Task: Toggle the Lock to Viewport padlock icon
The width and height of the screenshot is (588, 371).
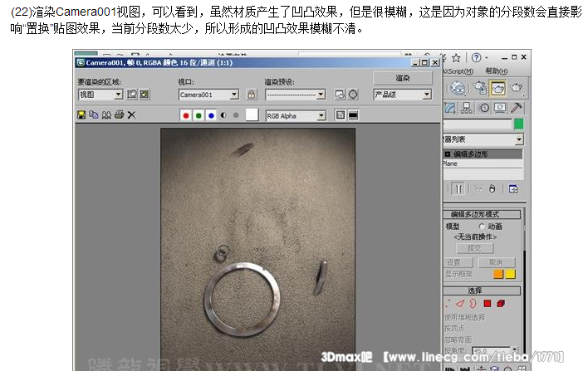Action: 252,95
